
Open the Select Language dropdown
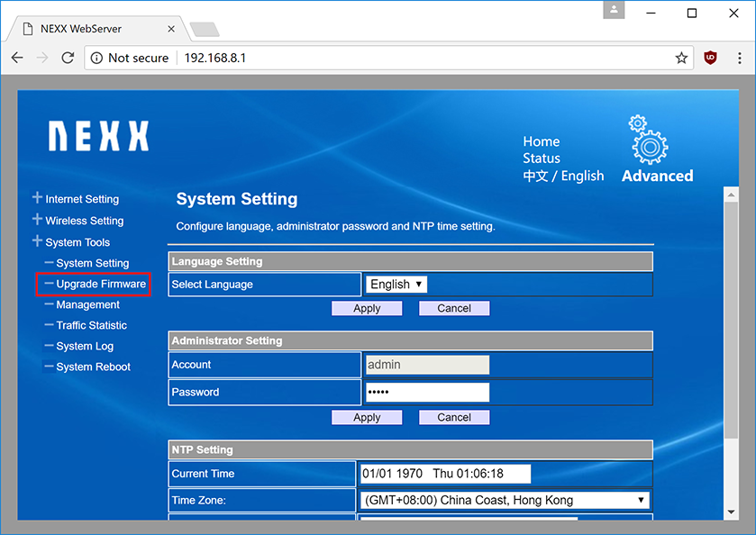(x=396, y=285)
